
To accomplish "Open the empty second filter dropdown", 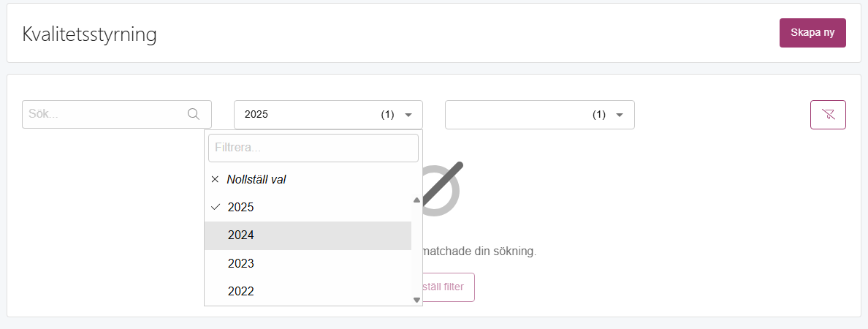I will click(x=540, y=115).
